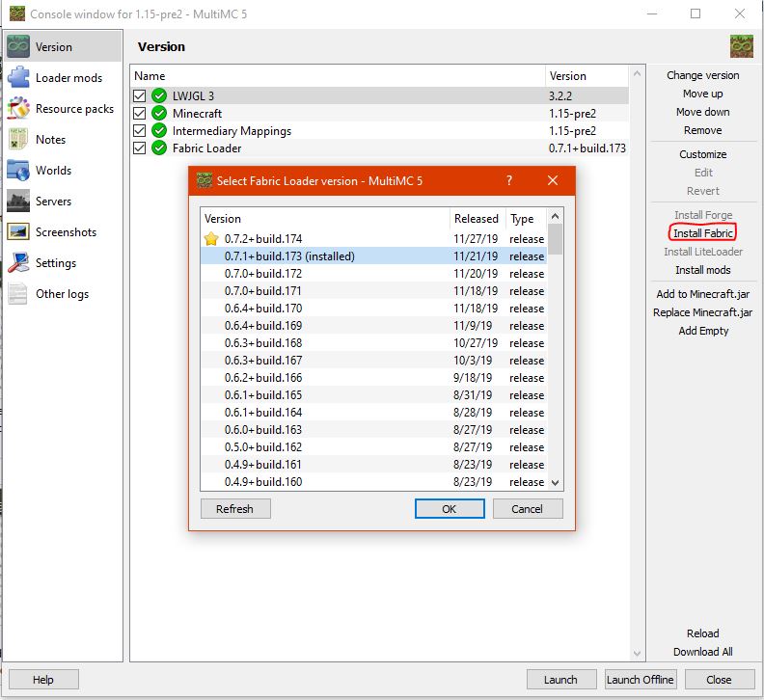764x700 pixels.
Task: Select version 0.7.0+build.172
Action: click(x=373, y=274)
